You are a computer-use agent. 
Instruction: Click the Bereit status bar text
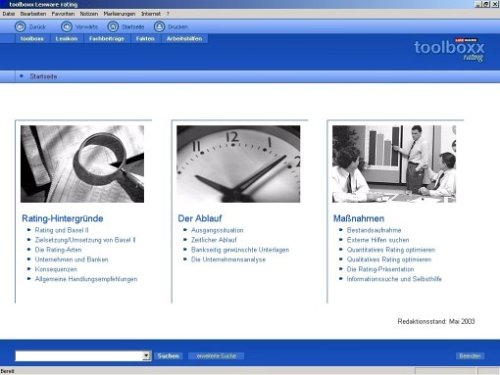(x=7, y=371)
